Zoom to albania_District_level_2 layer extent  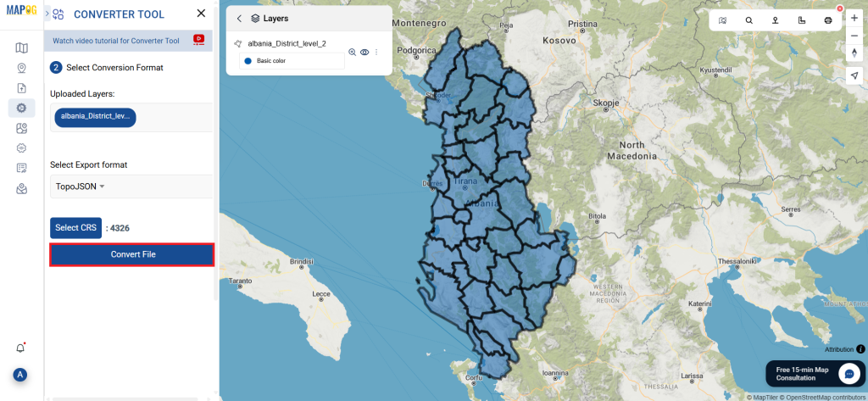[352, 52]
